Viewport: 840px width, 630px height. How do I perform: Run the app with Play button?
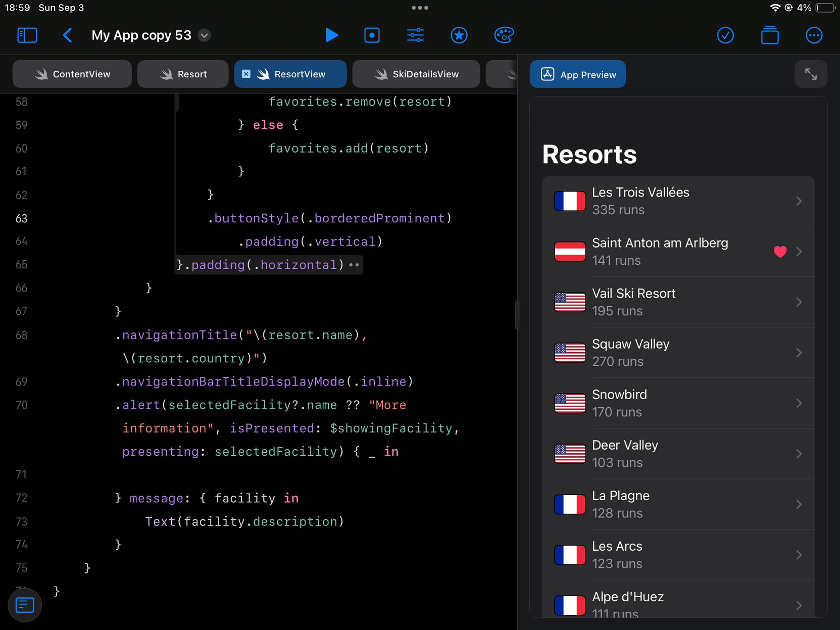331,35
